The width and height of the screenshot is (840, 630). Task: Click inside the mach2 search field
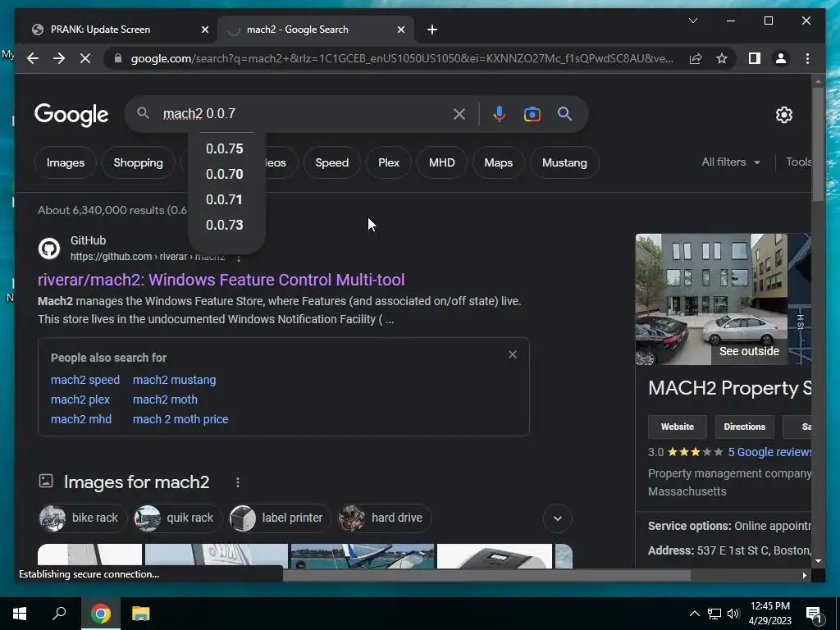coord(305,113)
